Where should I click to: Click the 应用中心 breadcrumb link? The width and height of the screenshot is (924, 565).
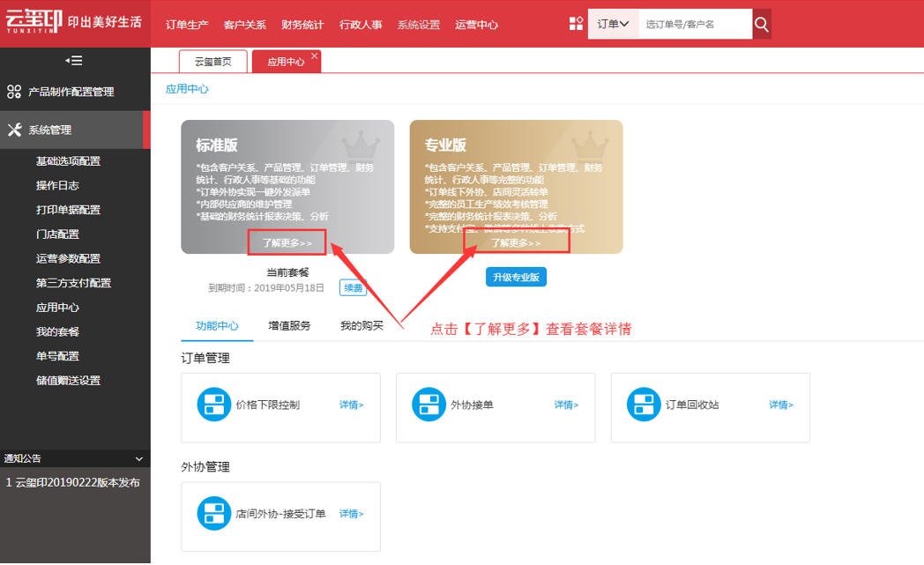(187, 89)
